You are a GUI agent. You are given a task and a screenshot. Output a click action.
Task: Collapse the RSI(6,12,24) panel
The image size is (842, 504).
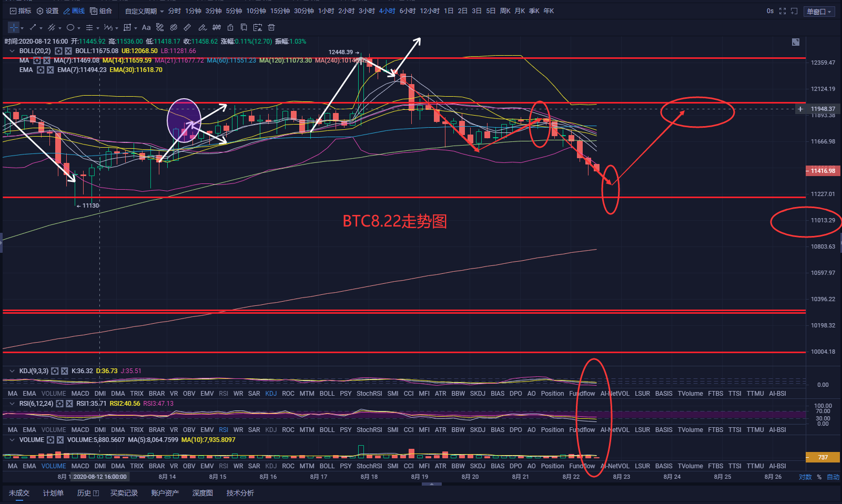(x=12, y=404)
